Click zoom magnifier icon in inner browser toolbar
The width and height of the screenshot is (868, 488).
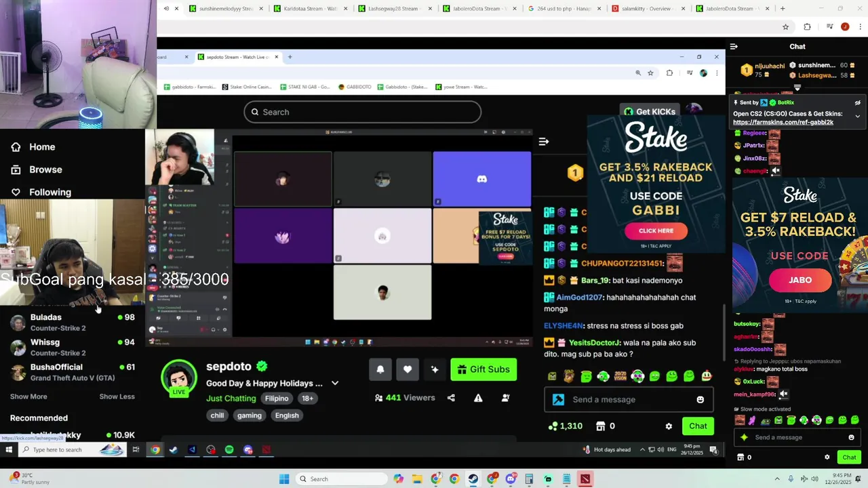click(638, 73)
